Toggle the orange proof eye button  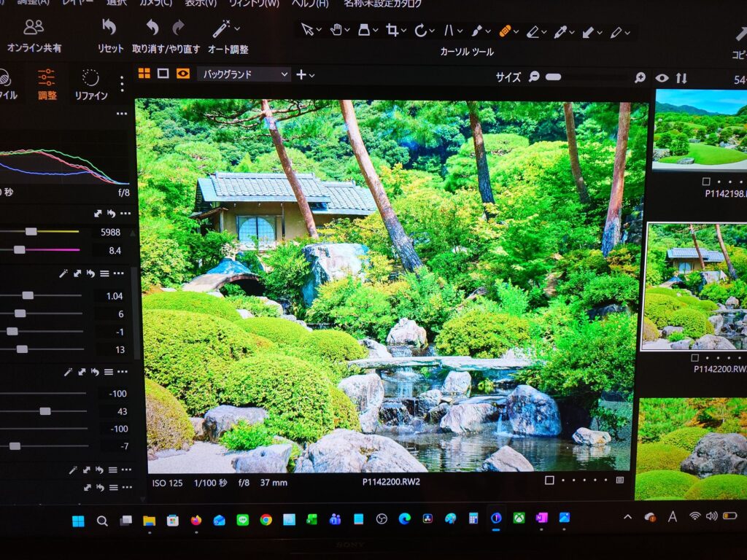(183, 74)
